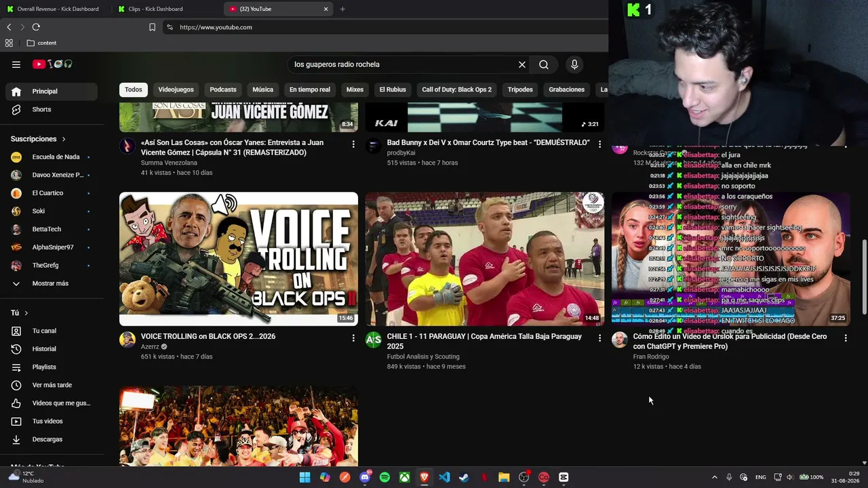Open Ver más tarde list

52,385
